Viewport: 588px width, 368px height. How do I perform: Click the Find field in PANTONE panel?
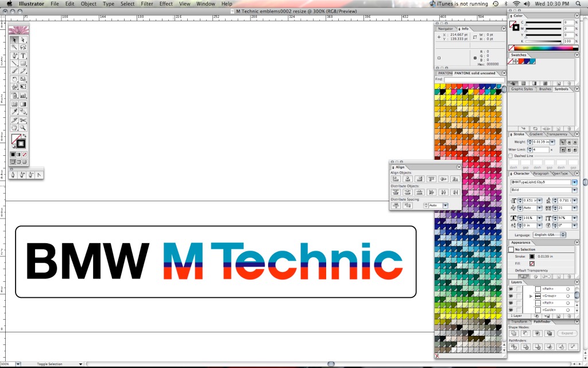click(474, 79)
